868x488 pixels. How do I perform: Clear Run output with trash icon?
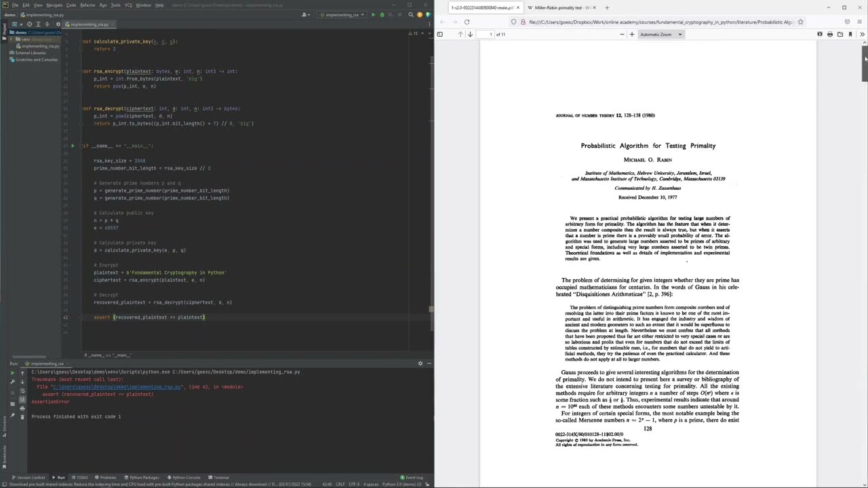(22, 417)
